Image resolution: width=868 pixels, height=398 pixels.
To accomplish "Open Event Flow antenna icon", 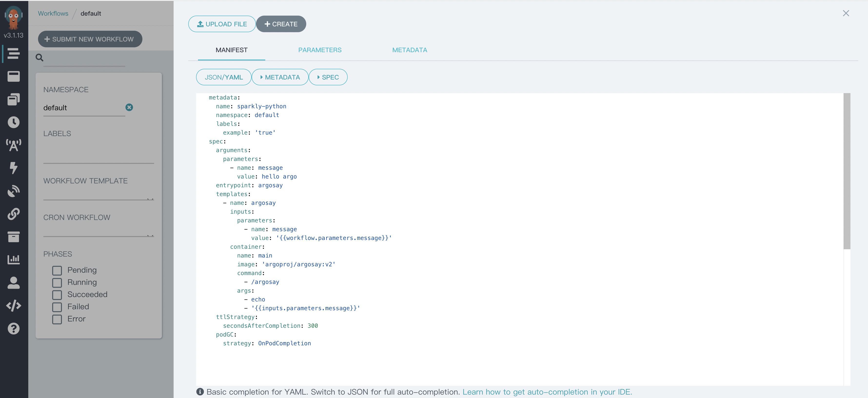I will (13, 145).
